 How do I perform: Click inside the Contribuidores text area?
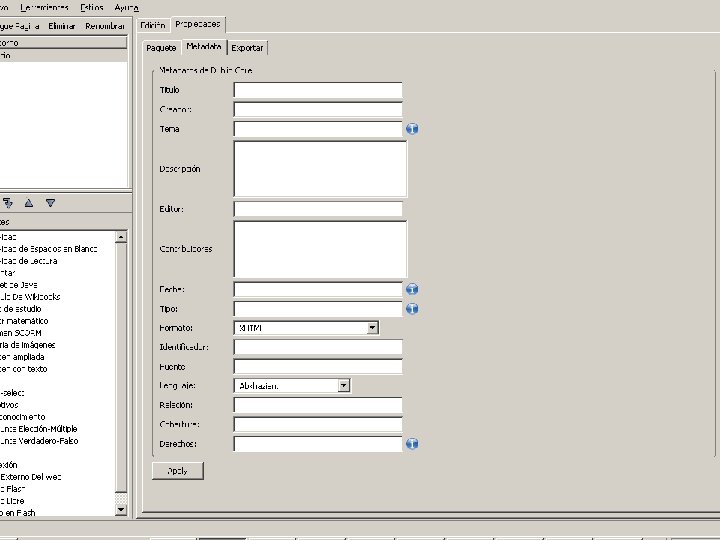320,249
